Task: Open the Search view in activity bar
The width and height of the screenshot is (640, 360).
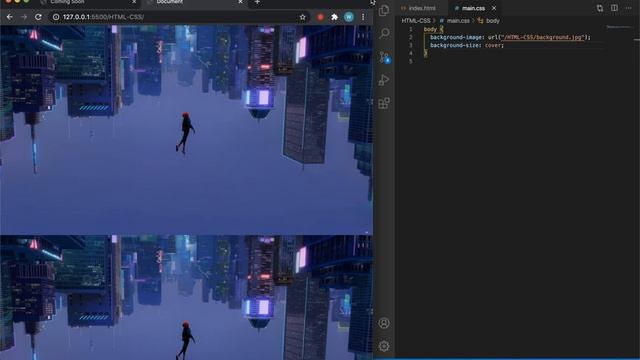Action: [x=384, y=33]
